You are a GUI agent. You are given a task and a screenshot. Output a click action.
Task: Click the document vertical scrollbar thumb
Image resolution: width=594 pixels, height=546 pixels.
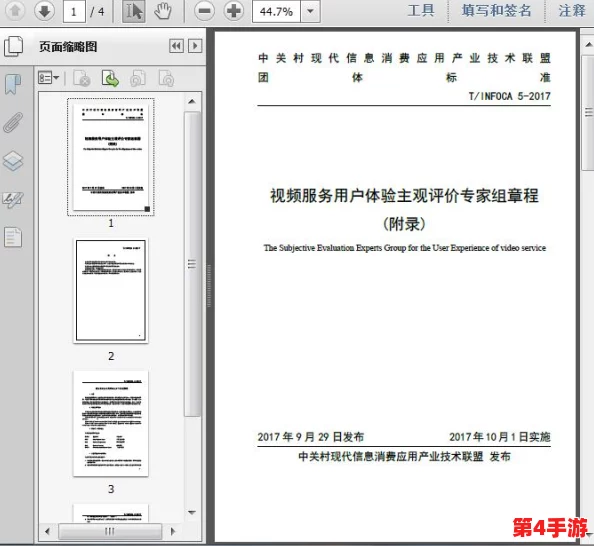[588, 113]
